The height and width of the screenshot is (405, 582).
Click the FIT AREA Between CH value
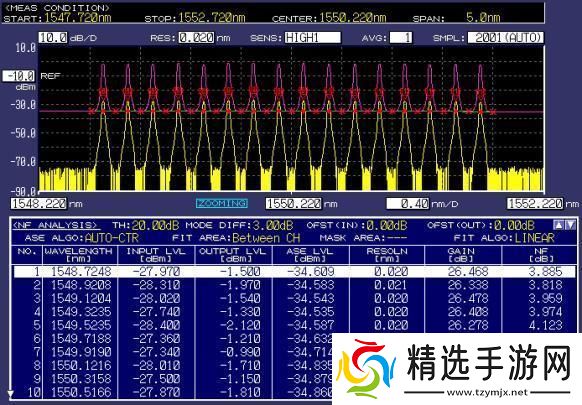(266, 238)
